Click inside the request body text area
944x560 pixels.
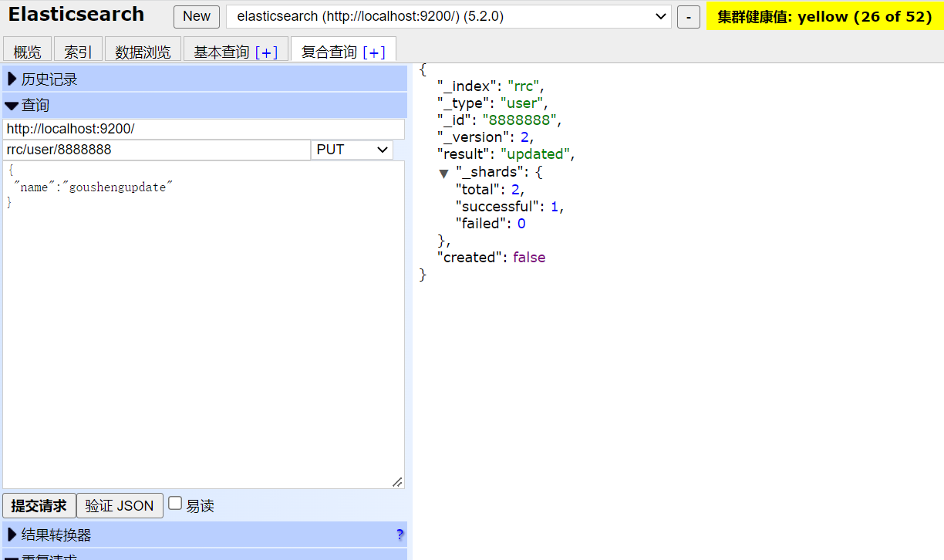204,325
